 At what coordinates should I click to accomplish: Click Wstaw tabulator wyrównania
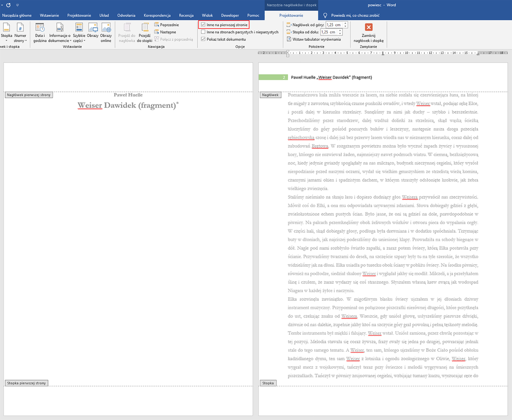coord(314,39)
